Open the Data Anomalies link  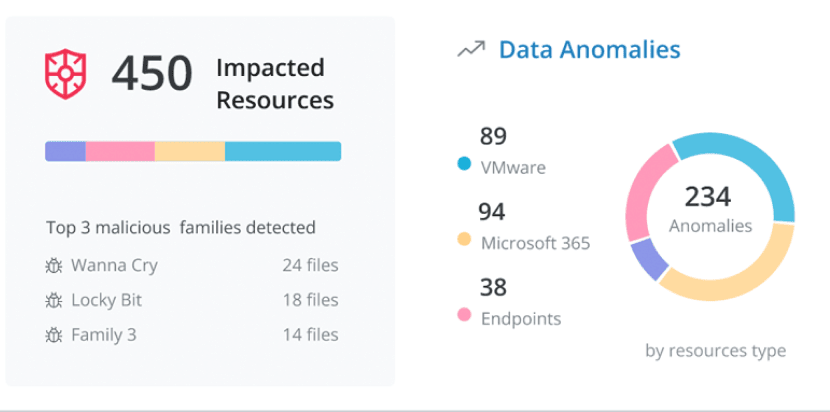coord(589,50)
